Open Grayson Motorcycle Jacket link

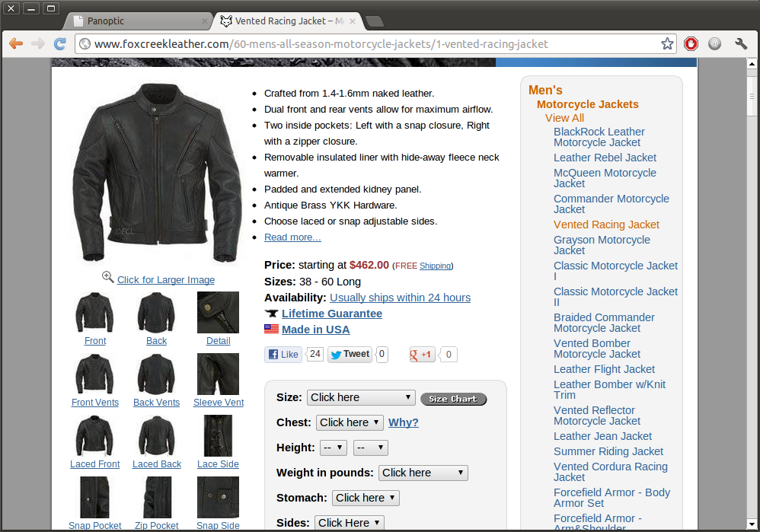pos(602,244)
